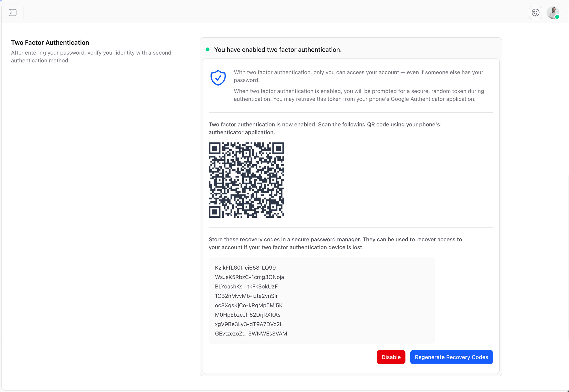Image resolution: width=569 pixels, height=392 pixels.
Task: Select recovery code KzikFfL60t-ci6581LQ99
Action: (245, 268)
